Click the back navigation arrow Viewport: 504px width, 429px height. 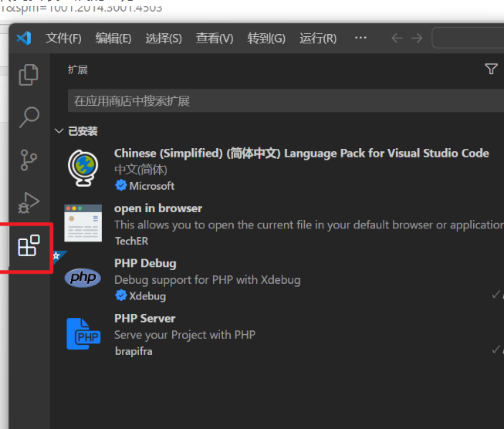click(x=397, y=38)
